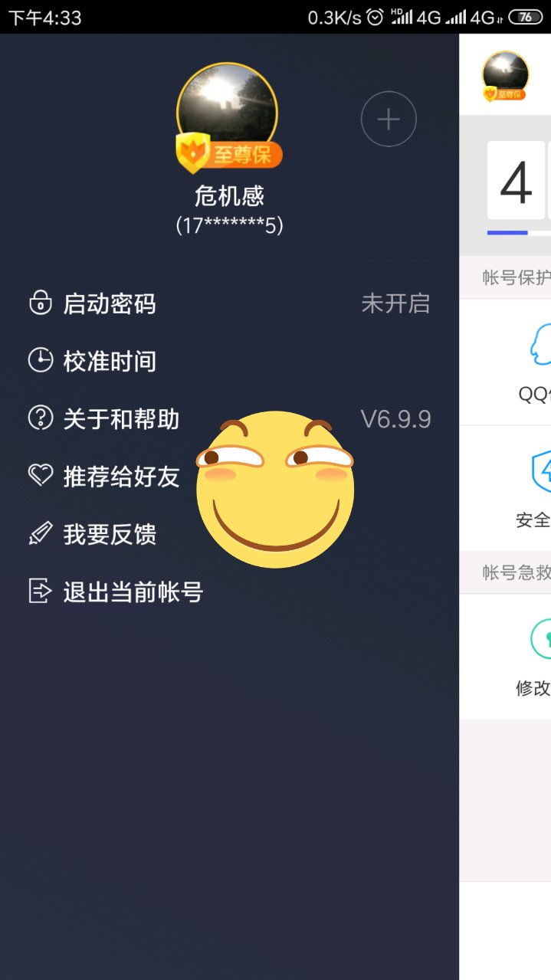
Task: Toggle 启动密码 status 未开启
Action: 395,303
